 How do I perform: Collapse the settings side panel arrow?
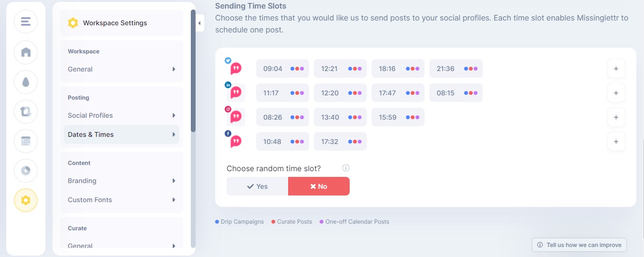coord(199,23)
